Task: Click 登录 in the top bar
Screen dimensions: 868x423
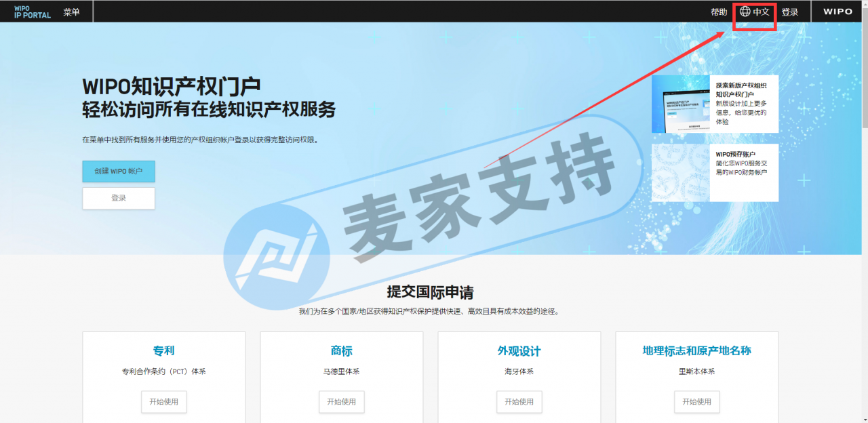Action: [790, 12]
